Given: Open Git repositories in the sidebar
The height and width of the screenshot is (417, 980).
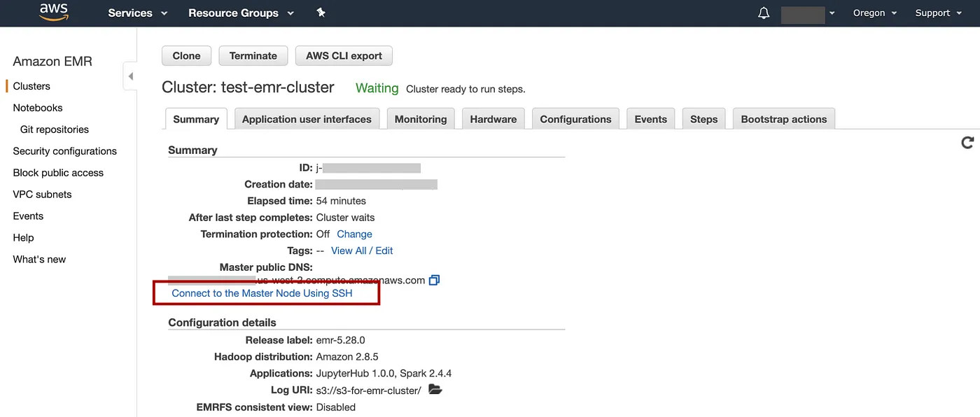Looking at the screenshot, I should tap(55, 129).
